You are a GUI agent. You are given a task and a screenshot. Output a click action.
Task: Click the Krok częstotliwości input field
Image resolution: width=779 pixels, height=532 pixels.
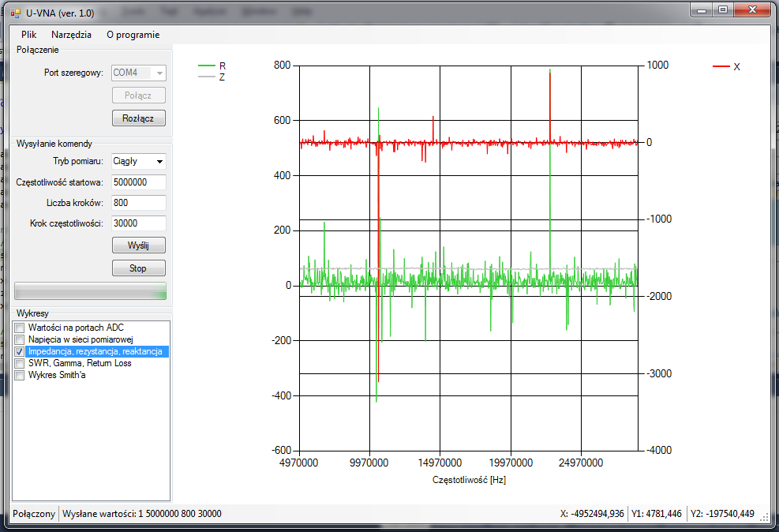pos(138,223)
